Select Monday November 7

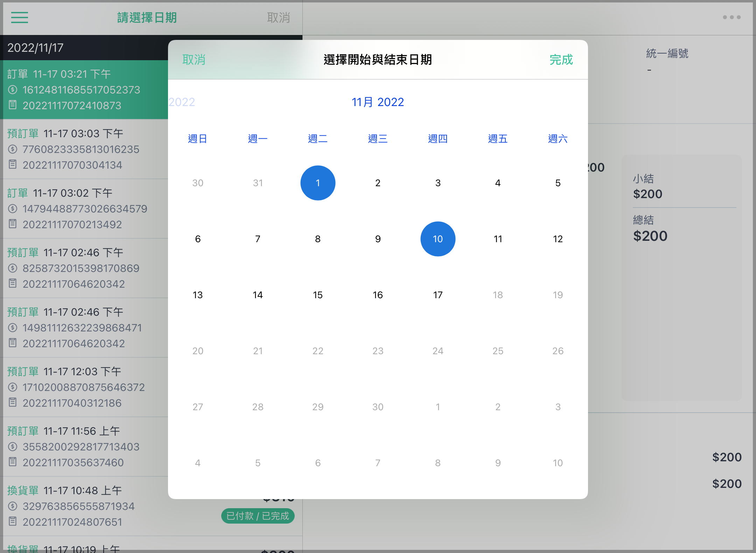(258, 239)
